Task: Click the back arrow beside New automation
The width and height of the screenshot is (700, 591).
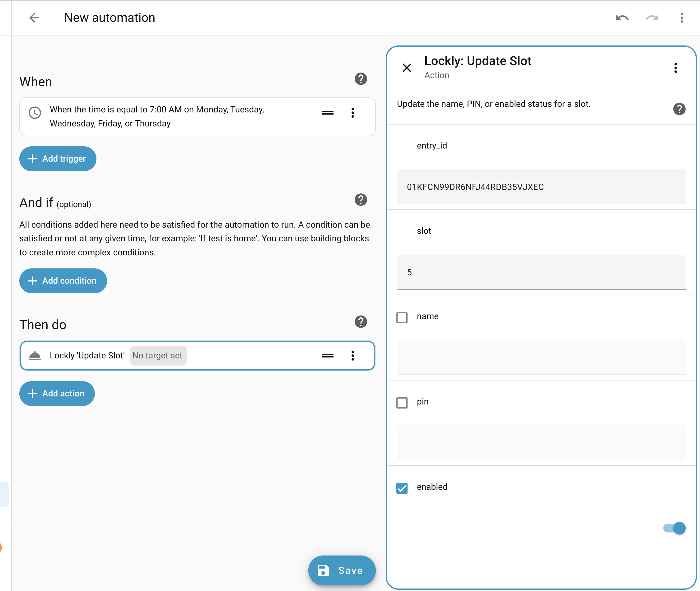Action: (x=34, y=18)
